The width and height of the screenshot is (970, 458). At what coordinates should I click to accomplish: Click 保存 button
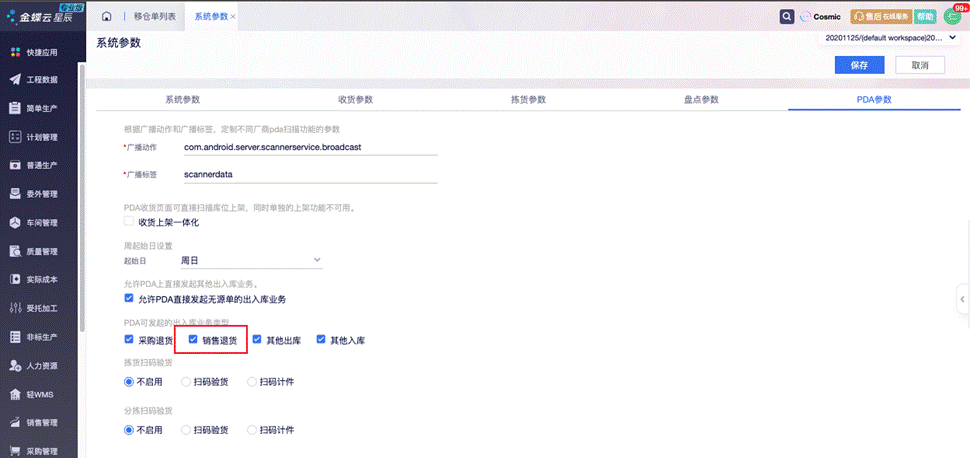(859, 65)
